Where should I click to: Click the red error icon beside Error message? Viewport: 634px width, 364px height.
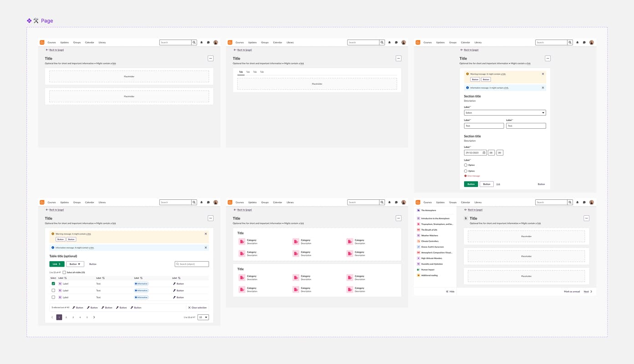tap(465, 176)
